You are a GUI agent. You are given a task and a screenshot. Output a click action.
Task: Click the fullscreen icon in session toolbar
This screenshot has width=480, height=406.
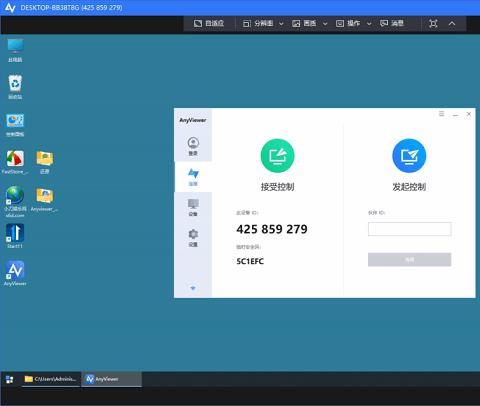pyautogui.click(x=433, y=23)
